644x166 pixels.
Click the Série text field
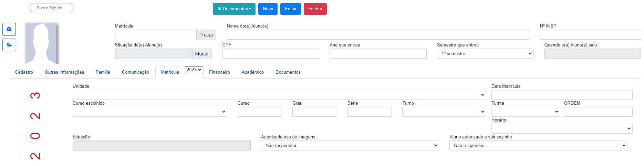[x=370, y=112]
